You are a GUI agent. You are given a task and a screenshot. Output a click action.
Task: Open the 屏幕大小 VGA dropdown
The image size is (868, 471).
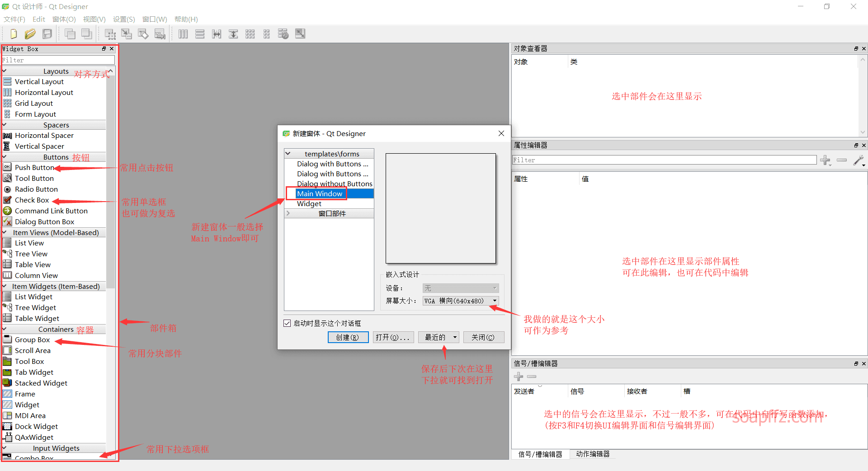click(x=461, y=301)
